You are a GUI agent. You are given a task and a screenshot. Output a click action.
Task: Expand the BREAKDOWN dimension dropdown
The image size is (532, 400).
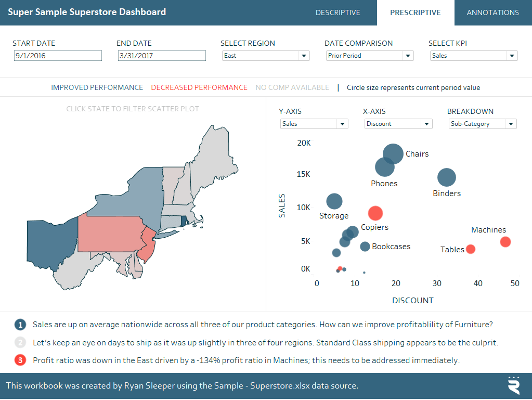click(x=511, y=124)
